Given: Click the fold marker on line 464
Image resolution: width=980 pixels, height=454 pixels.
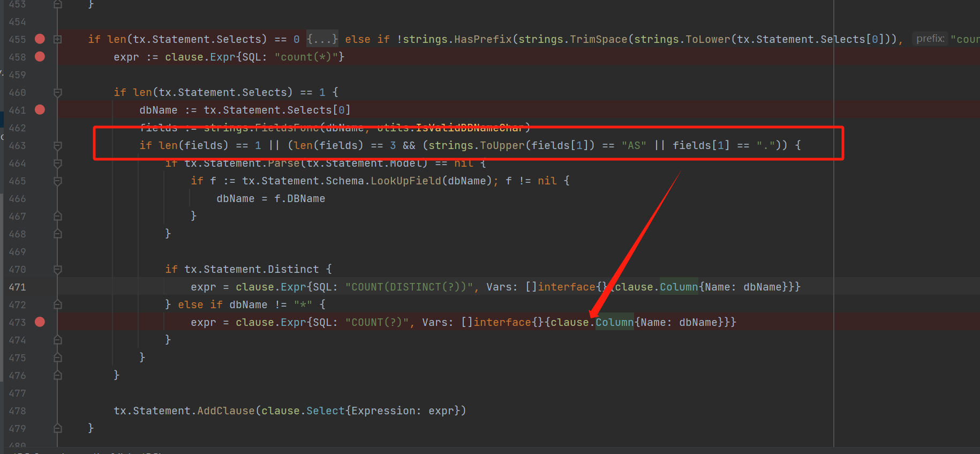Looking at the screenshot, I should point(58,163).
